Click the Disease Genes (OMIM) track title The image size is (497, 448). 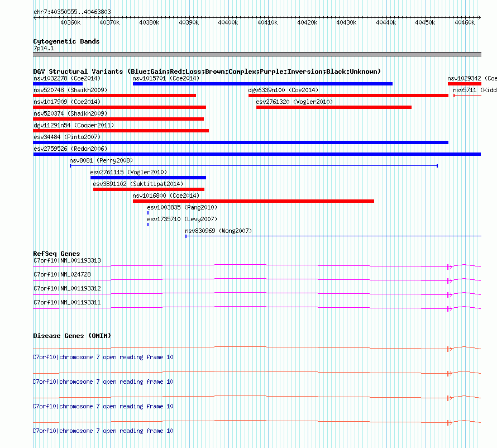[x=72, y=336]
